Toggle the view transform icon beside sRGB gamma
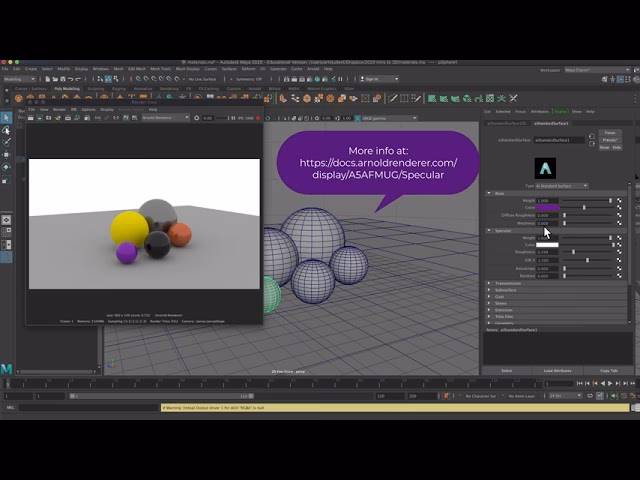The height and width of the screenshot is (480, 640). click(x=358, y=118)
